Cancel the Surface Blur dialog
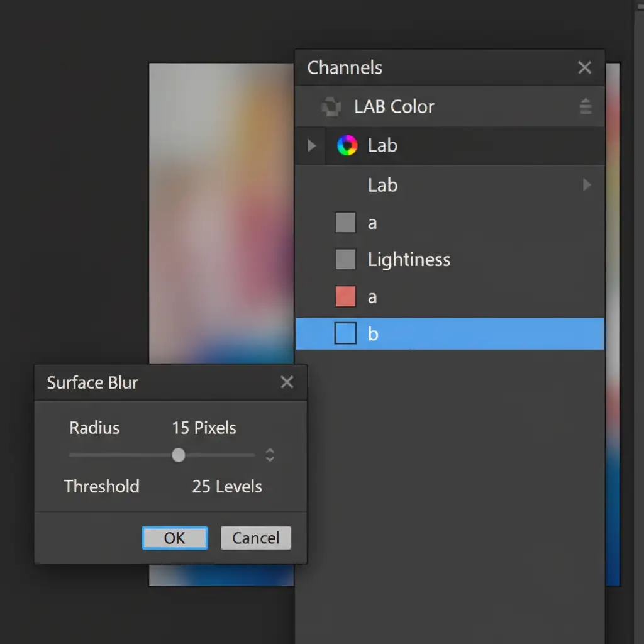The width and height of the screenshot is (644, 644). [255, 538]
